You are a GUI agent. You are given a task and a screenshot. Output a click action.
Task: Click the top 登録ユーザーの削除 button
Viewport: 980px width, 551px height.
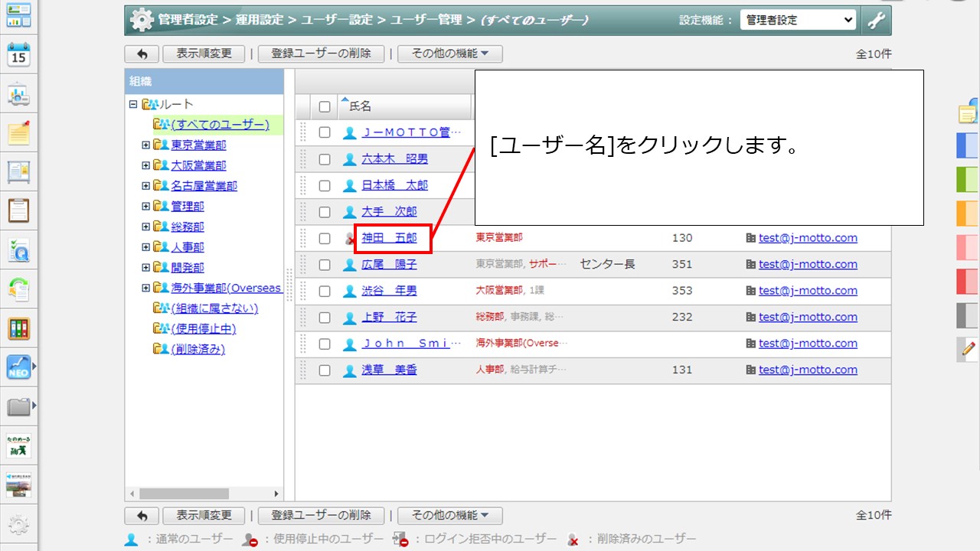point(320,54)
